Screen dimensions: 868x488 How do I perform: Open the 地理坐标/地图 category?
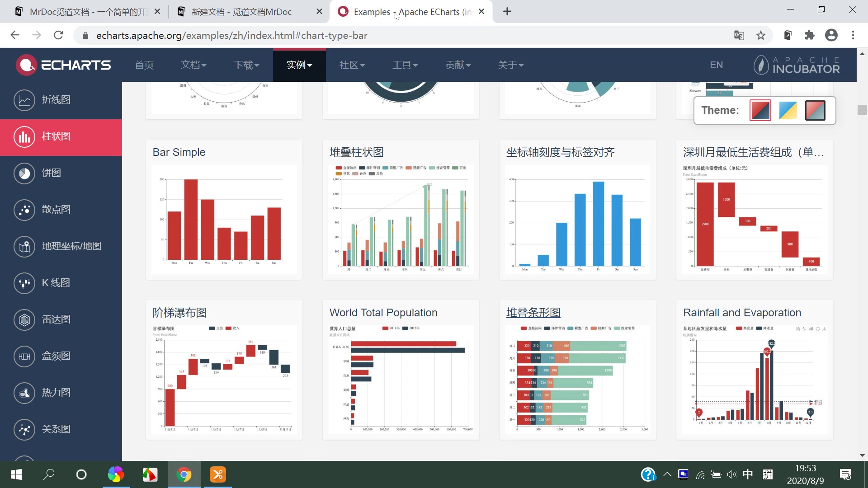tap(24, 246)
